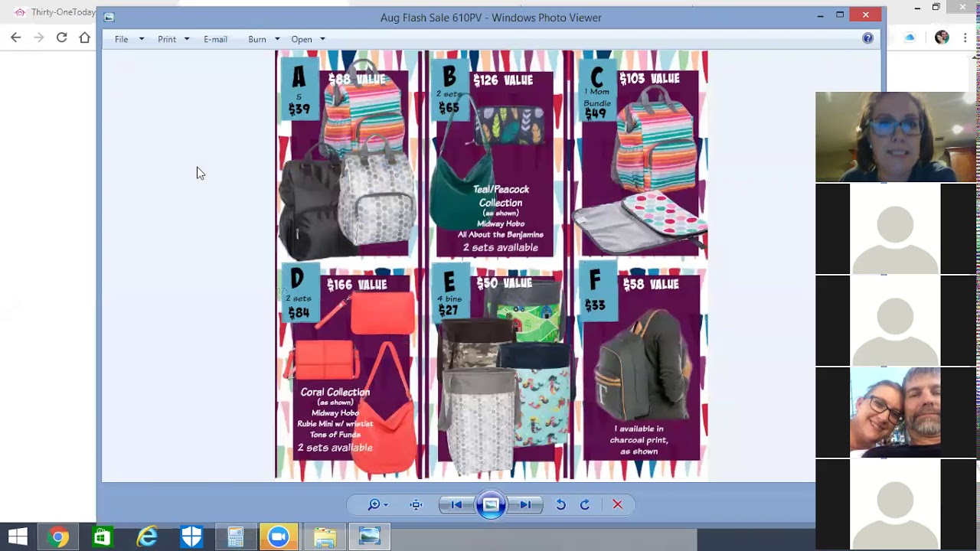980x551 pixels.
Task: Rotate the image clockwise
Action: pos(585,504)
